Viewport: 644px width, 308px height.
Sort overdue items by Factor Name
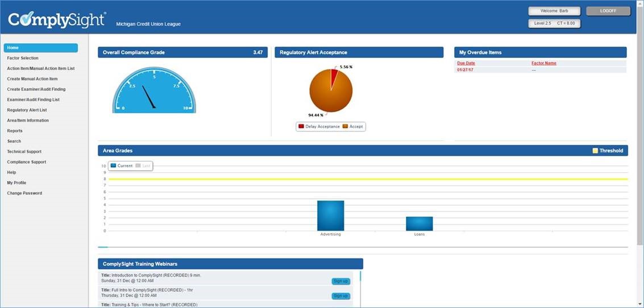click(x=544, y=63)
